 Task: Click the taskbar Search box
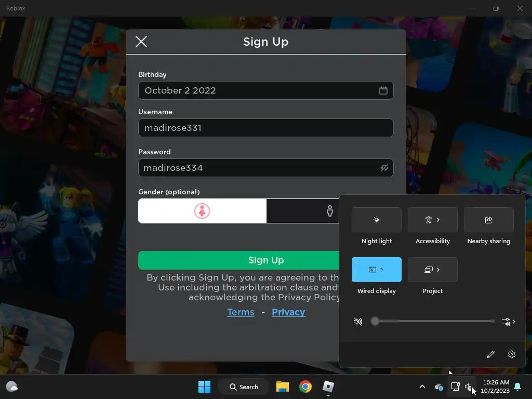point(244,387)
